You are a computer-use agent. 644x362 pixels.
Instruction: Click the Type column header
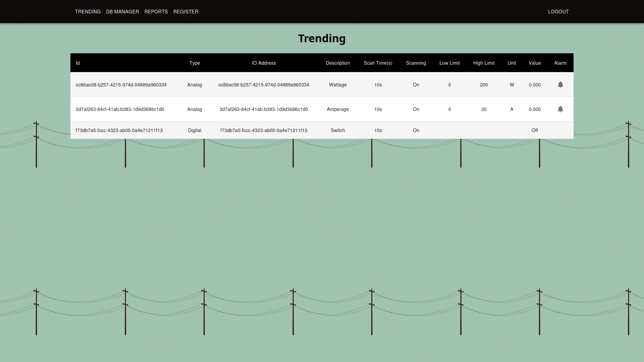195,63
